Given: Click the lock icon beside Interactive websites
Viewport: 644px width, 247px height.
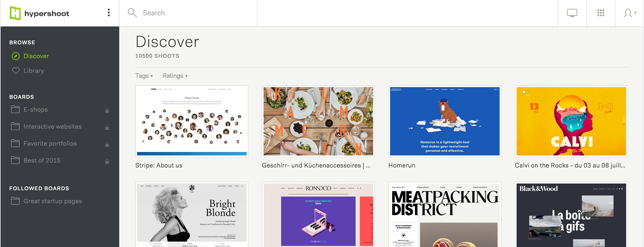Looking at the screenshot, I should pos(107,127).
